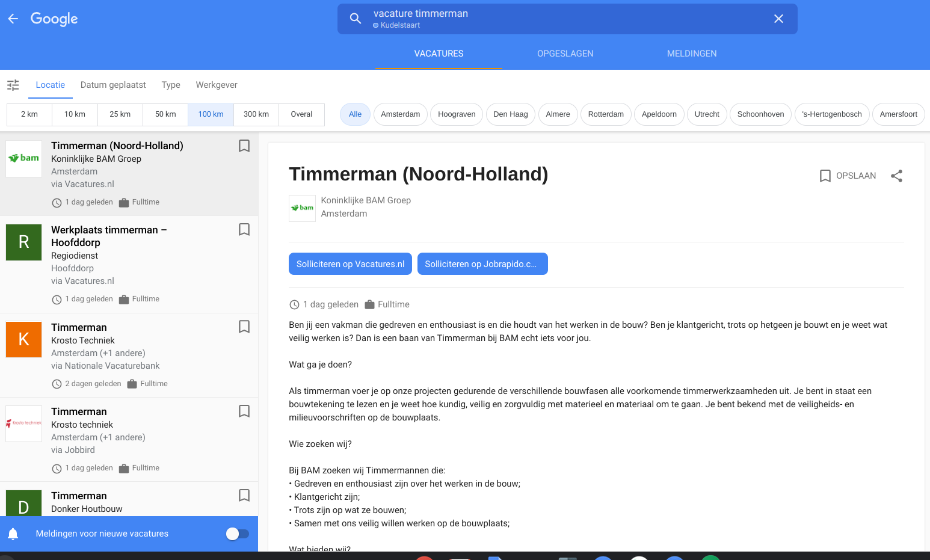
Task: Choose the 300 km distance option
Action: (256, 114)
